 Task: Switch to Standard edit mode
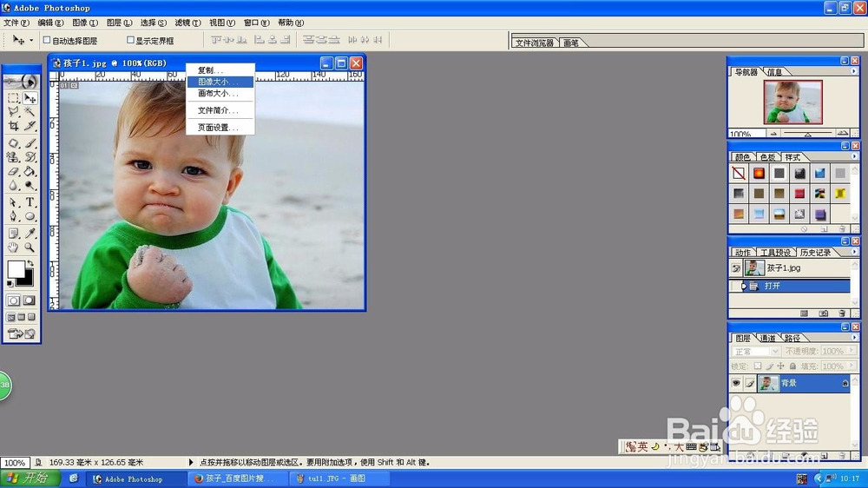[x=14, y=300]
